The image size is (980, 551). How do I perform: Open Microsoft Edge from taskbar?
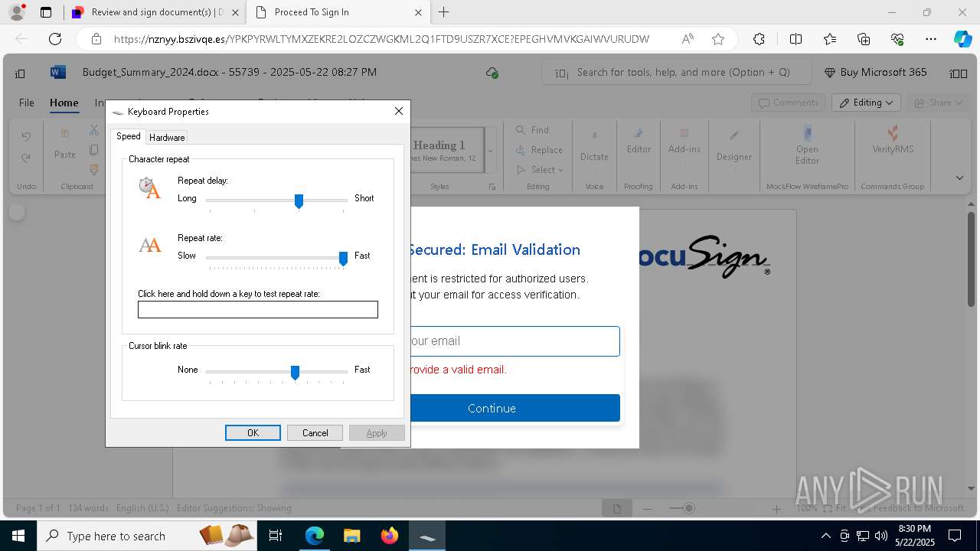(x=315, y=536)
